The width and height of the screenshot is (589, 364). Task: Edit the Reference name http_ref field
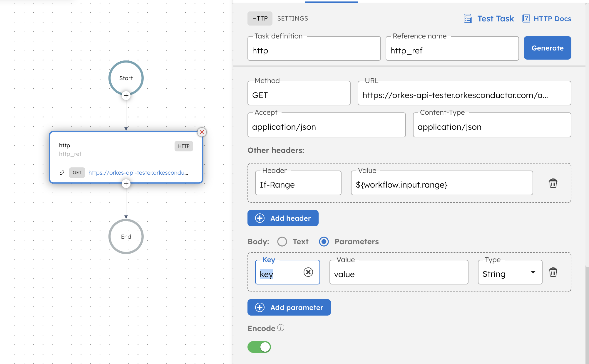(x=452, y=48)
